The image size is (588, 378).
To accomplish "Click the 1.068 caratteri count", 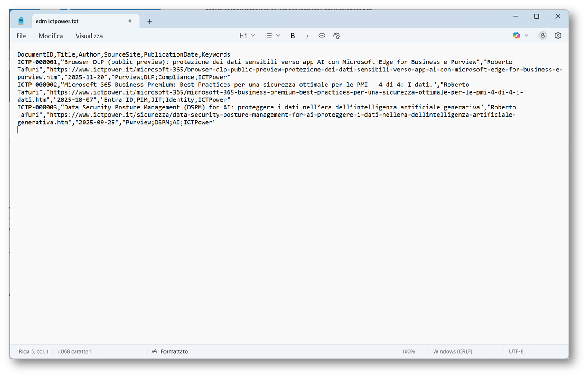I will 75,351.
